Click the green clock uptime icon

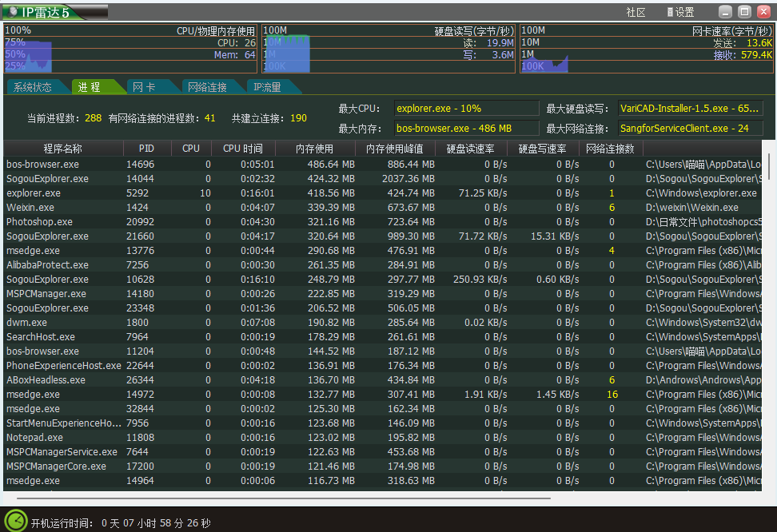click(x=15, y=521)
